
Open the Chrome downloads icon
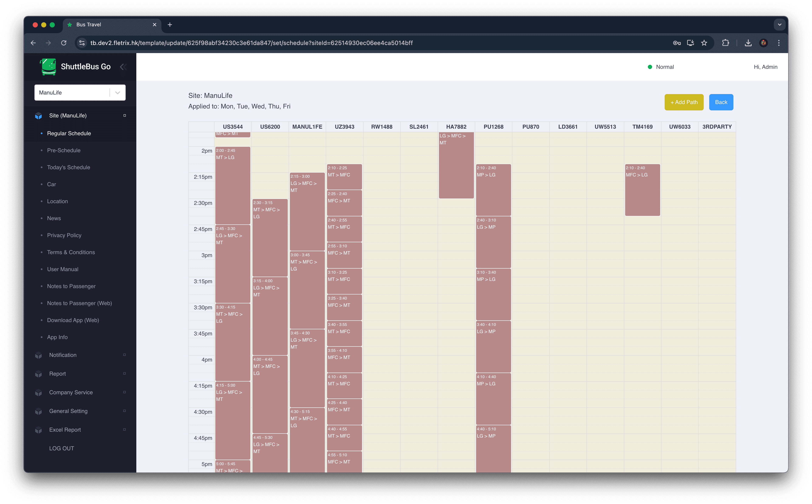tap(748, 43)
